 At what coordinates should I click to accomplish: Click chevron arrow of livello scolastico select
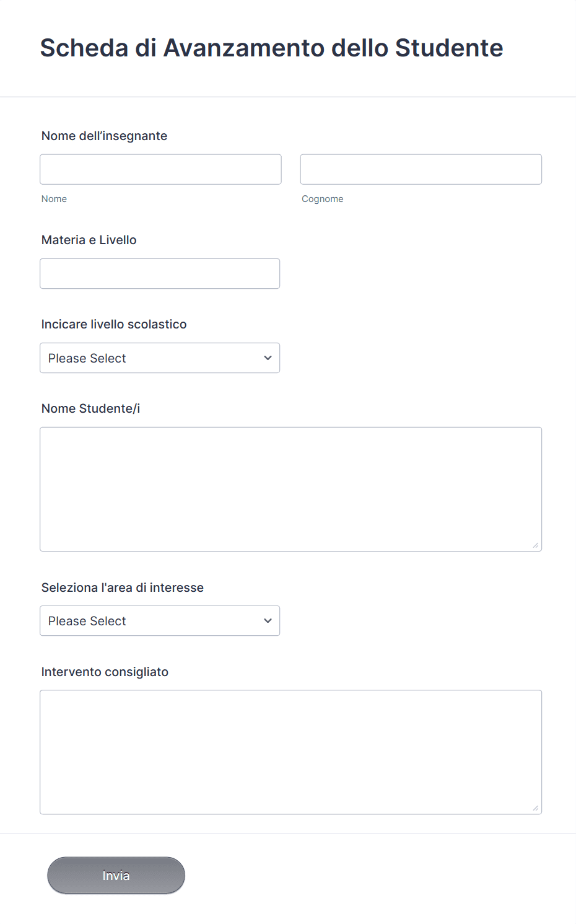[268, 358]
